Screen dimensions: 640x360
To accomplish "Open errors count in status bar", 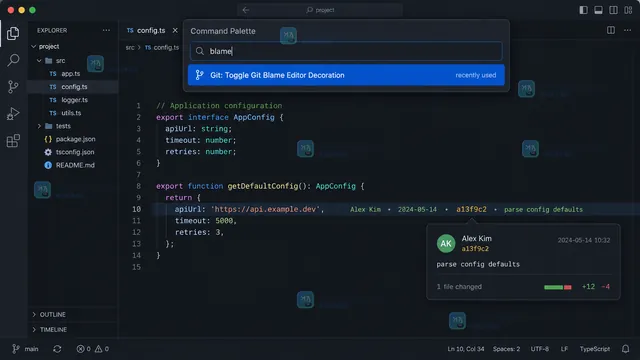I will 84,349.
